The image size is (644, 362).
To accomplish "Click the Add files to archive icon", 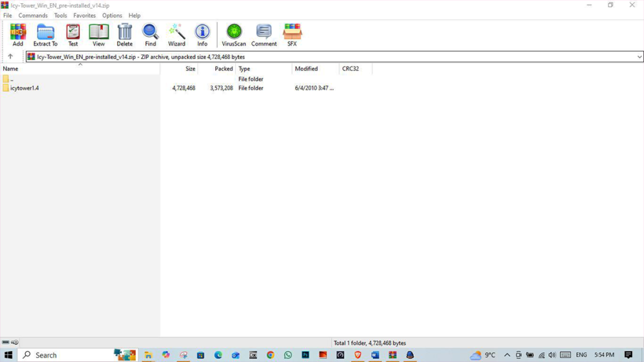I will tap(18, 35).
